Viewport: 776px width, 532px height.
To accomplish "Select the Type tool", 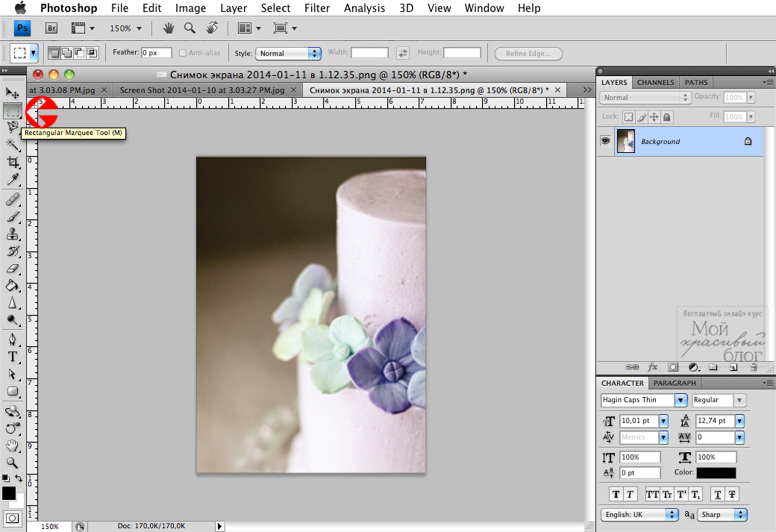I will pos(13,357).
